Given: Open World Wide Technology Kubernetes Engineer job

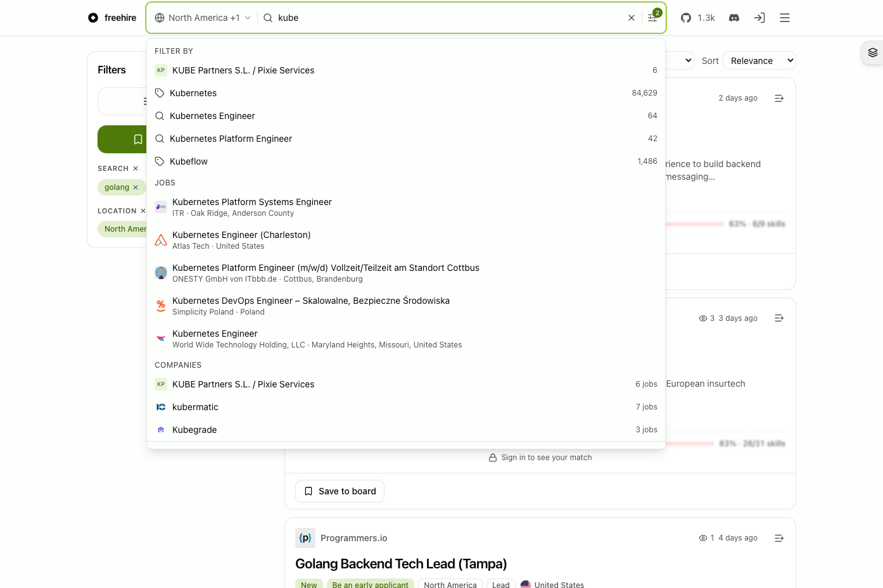Looking at the screenshot, I should point(406,339).
